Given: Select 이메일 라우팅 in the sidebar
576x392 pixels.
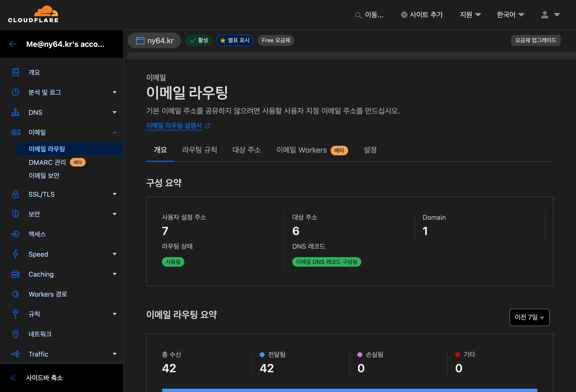Looking at the screenshot, I should (x=69, y=149).
